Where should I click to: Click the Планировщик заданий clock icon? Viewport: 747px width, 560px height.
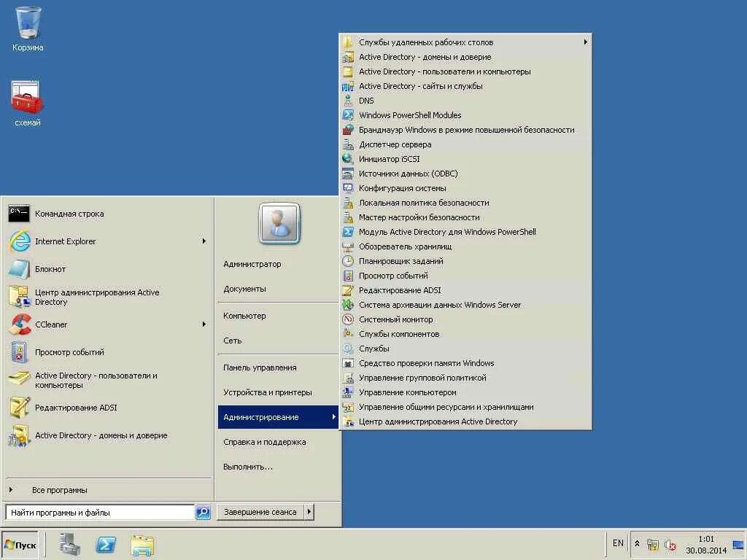[348, 261]
